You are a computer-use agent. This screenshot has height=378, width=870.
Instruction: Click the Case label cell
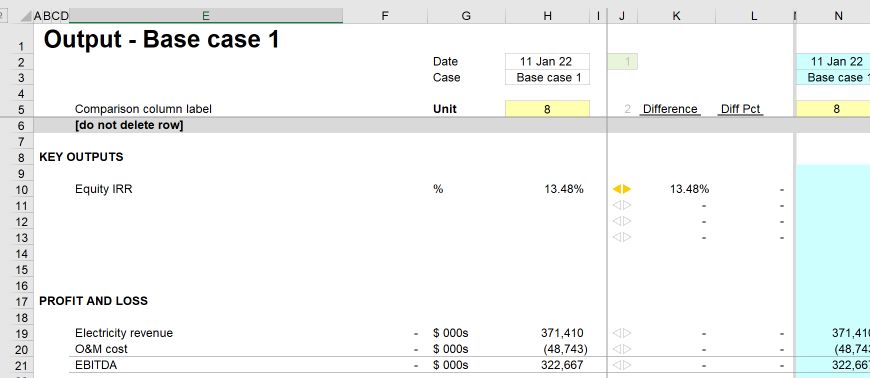447,78
